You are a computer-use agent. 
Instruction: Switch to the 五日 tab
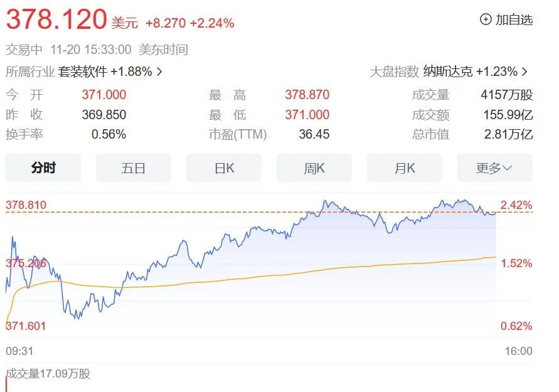pos(134,168)
